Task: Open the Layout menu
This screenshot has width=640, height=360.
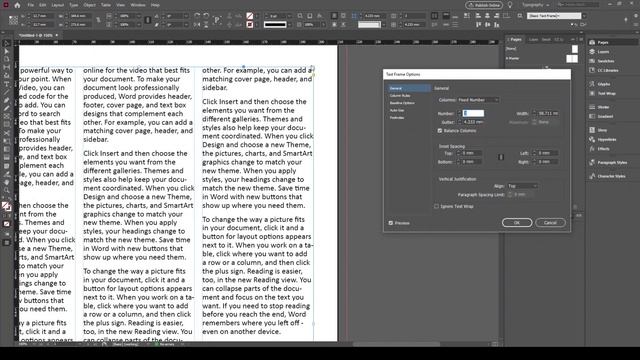Action: click(58, 5)
